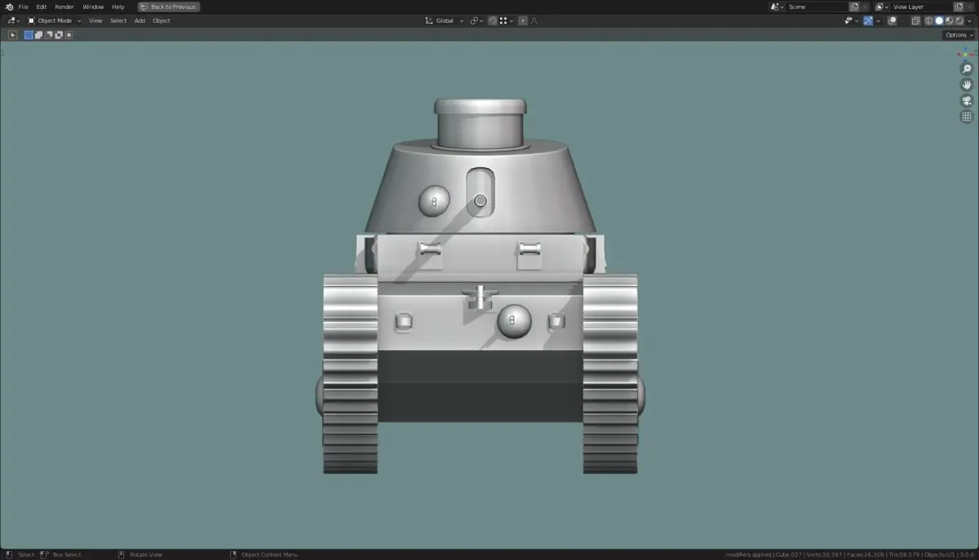The height and width of the screenshot is (560, 979).
Task: Open the transform pivot point dropdown
Action: (x=476, y=20)
